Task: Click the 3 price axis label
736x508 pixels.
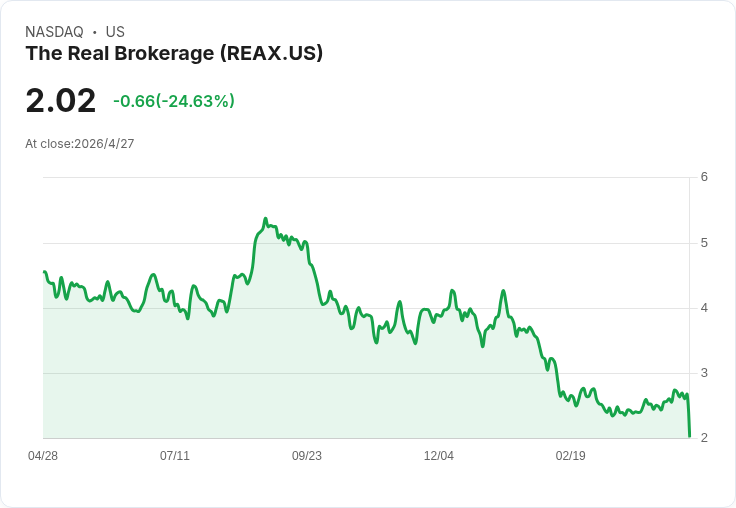Action: (704, 373)
